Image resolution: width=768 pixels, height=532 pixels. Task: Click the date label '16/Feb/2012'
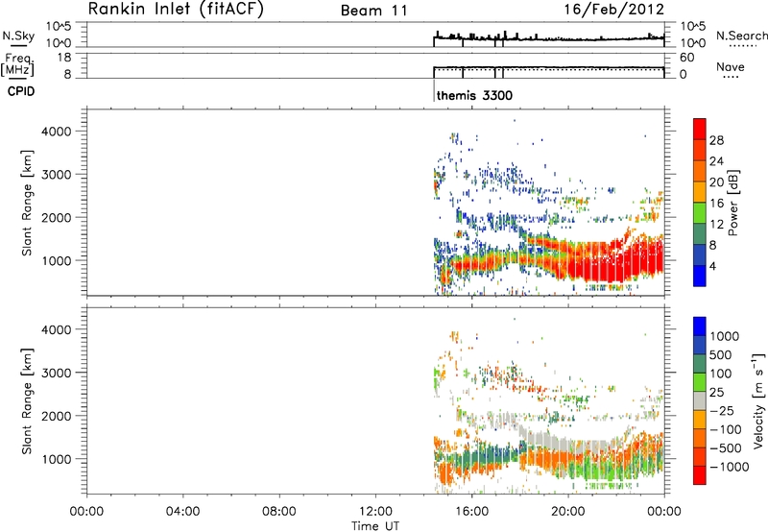[x=613, y=9]
